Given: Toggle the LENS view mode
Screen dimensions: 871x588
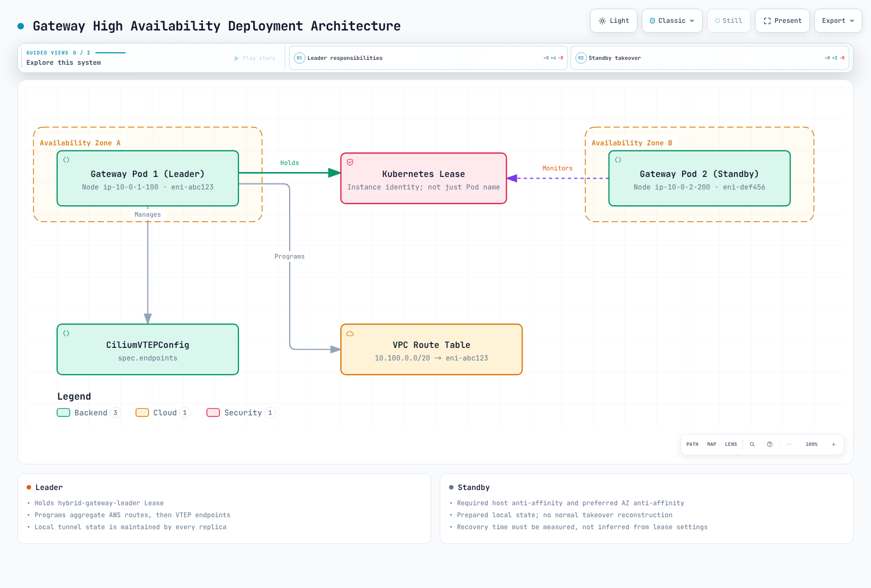Looking at the screenshot, I should click(x=731, y=444).
